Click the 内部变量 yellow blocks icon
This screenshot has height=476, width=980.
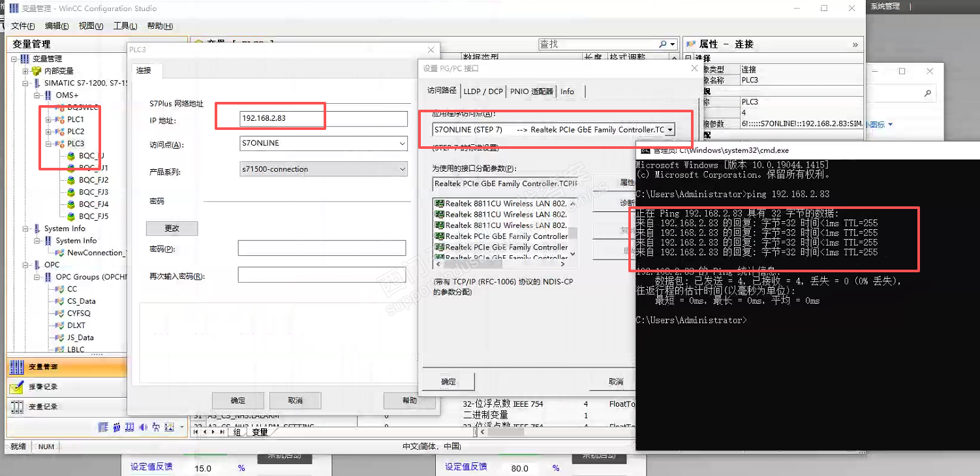click(x=37, y=71)
